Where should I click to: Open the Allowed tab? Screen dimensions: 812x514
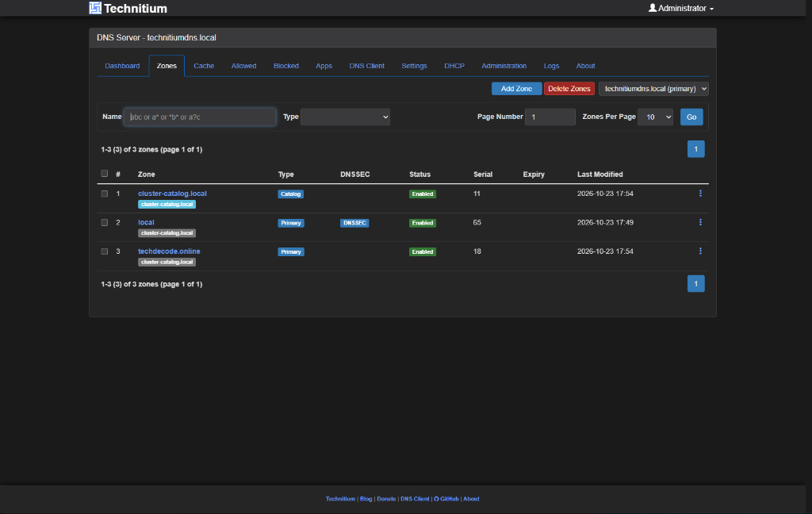(244, 66)
